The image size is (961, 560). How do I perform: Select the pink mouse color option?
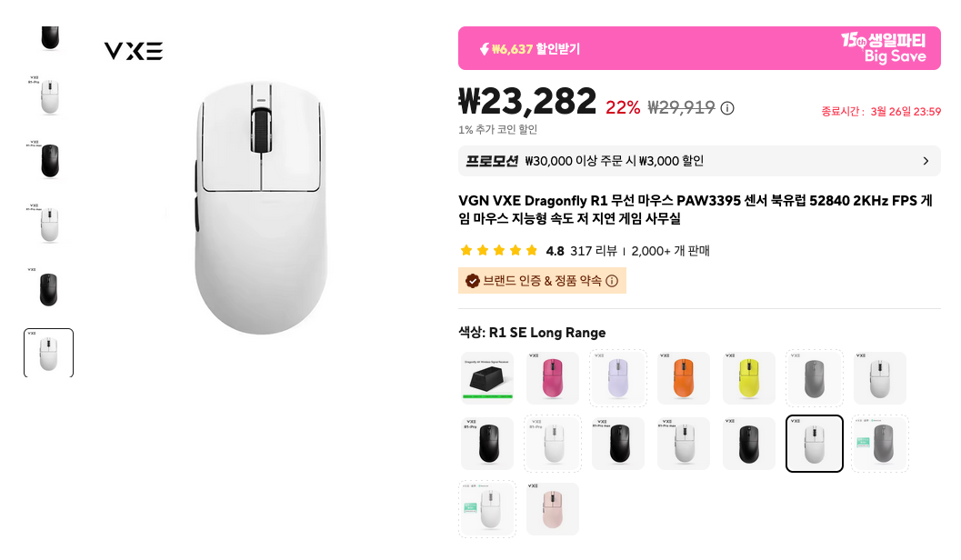[x=553, y=378]
